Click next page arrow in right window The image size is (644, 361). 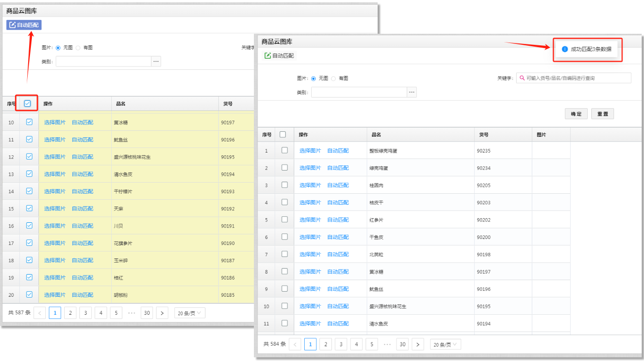point(418,344)
